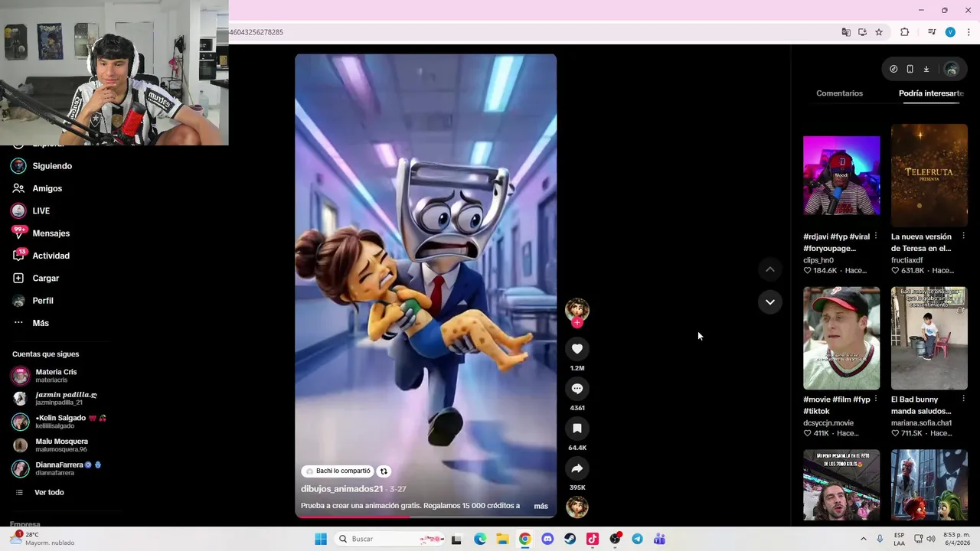Open the dibujos_animados21 creator profile link

tap(341, 489)
